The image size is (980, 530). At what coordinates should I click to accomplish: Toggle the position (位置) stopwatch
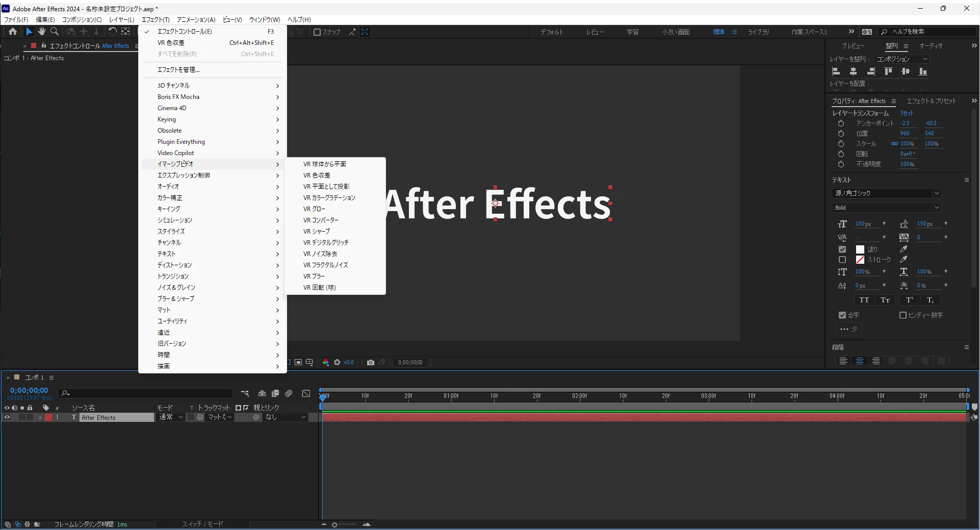(x=841, y=134)
